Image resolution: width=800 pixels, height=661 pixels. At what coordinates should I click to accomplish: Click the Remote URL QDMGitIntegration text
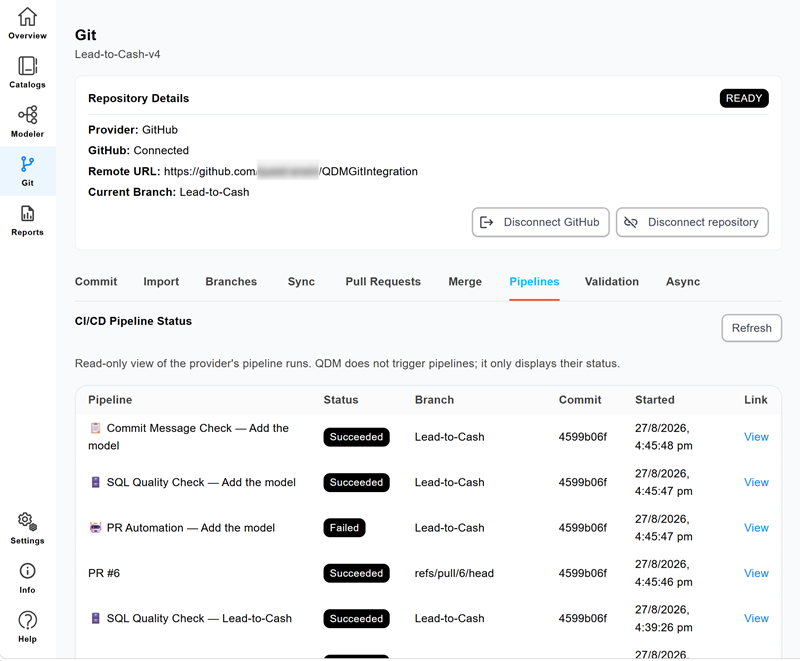click(x=369, y=171)
